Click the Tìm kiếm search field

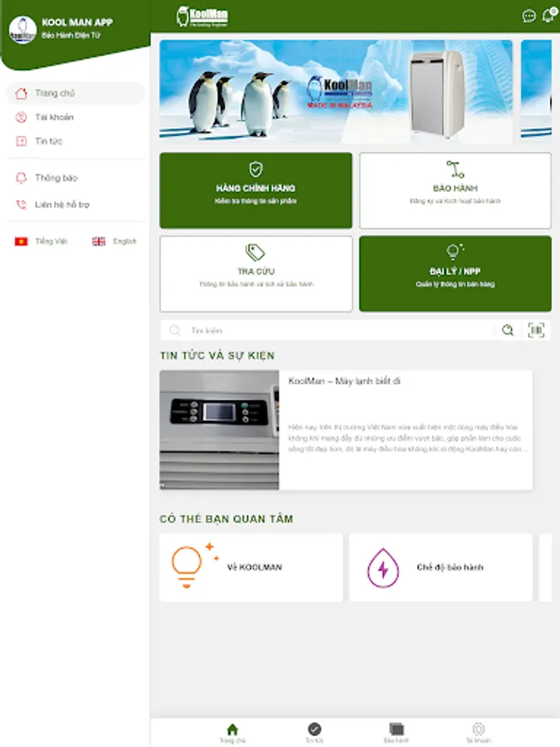click(x=329, y=330)
